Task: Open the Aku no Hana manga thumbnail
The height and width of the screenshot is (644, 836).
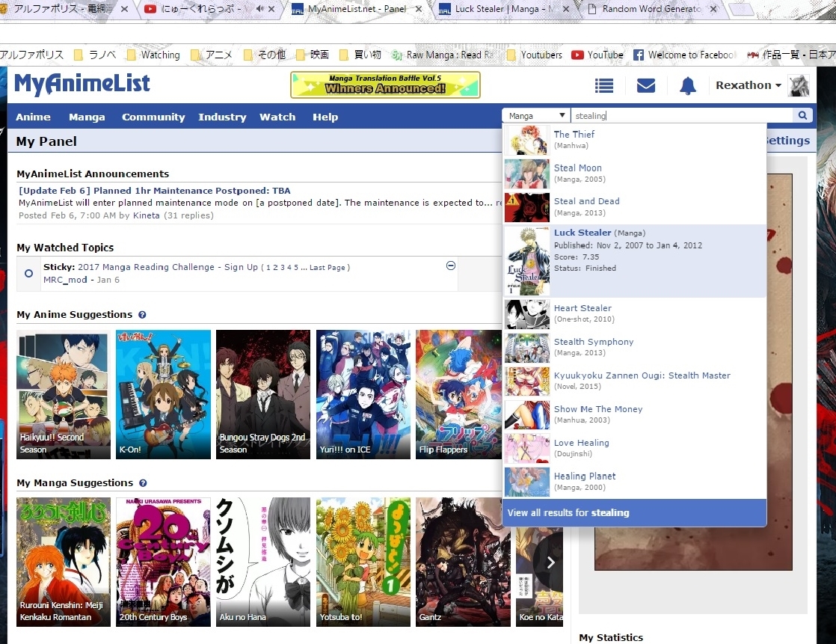Action: point(263,562)
